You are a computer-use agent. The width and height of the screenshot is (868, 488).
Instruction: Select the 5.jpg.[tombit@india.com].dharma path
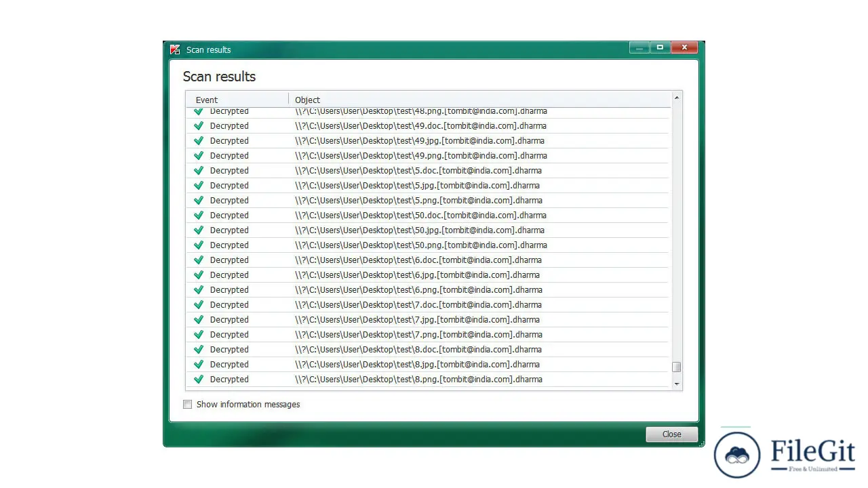[x=417, y=185]
